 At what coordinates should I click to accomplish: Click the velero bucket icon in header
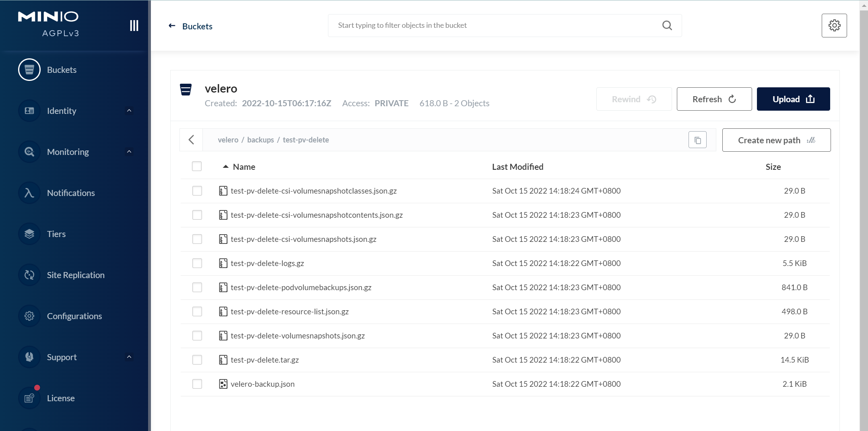click(x=186, y=89)
